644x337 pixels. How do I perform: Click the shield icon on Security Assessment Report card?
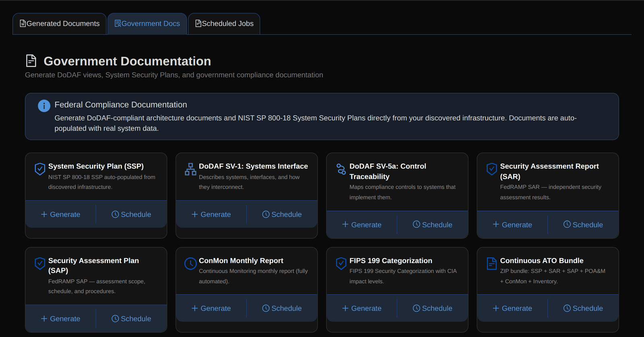[x=491, y=169]
